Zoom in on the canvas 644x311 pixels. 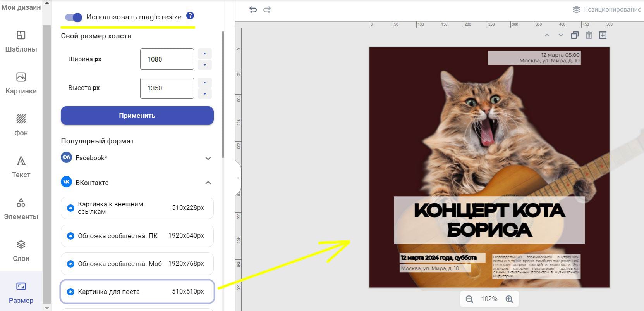(509, 299)
